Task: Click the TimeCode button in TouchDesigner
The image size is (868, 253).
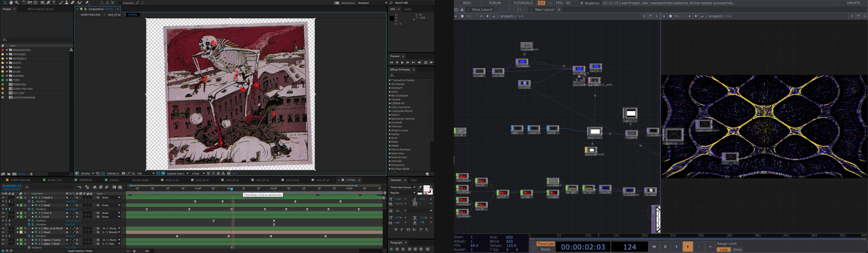Action: point(546,244)
